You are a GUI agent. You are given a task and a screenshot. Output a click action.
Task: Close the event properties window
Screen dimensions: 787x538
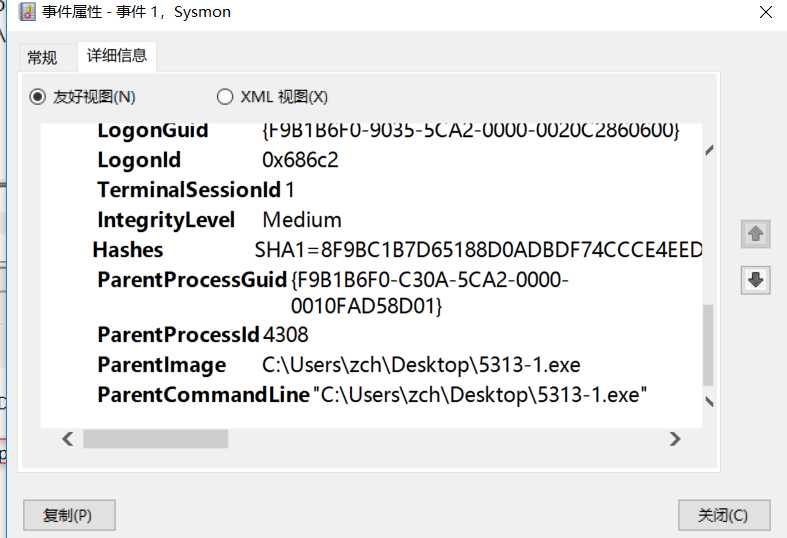pos(766,12)
